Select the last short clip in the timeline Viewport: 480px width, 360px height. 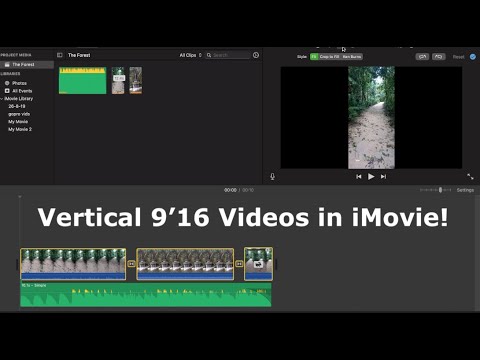[258, 264]
